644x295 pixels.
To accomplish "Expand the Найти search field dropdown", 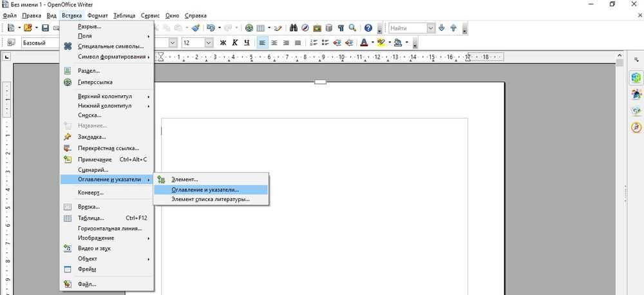I will [x=430, y=28].
